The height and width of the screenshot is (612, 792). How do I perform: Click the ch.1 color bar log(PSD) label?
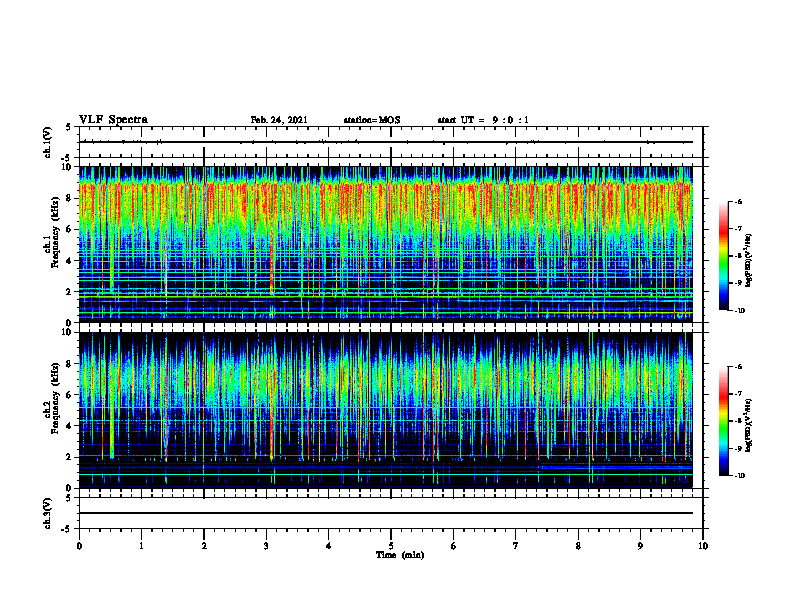click(x=749, y=261)
